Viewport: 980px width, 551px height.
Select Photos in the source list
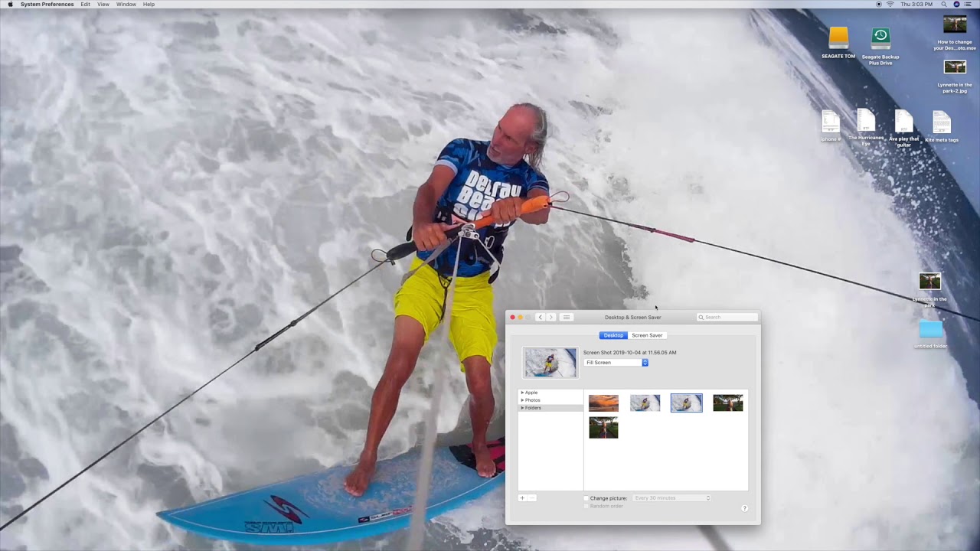point(532,400)
